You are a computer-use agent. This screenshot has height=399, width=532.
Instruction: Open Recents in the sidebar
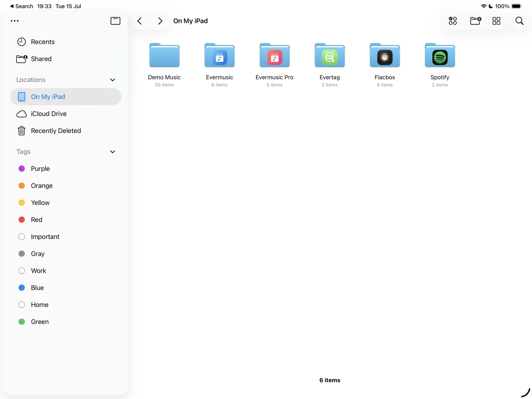point(43,42)
